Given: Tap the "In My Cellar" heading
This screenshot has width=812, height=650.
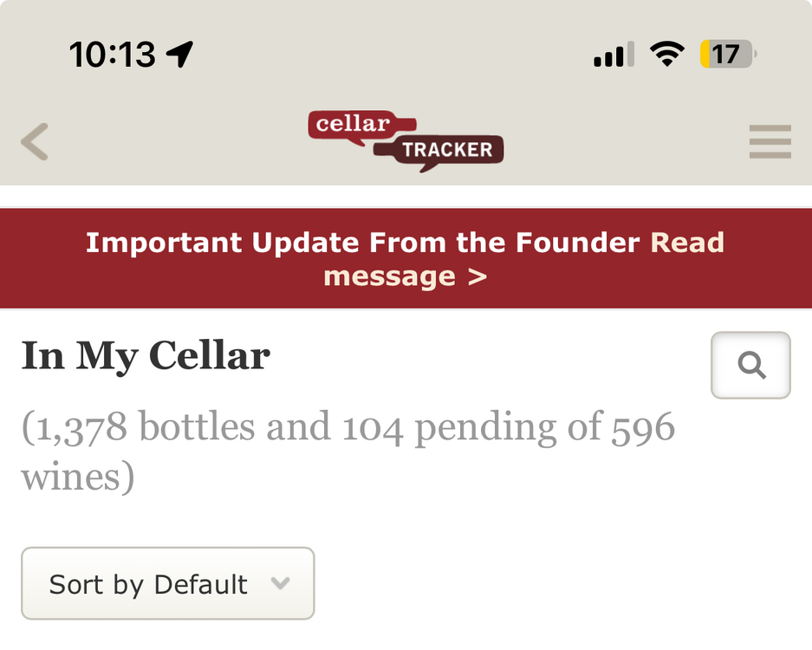Looking at the screenshot, I should (x=146, y=355).
